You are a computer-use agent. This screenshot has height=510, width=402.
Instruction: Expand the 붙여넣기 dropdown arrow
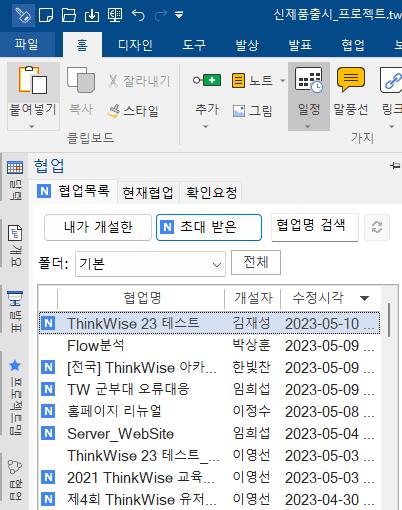32,126
